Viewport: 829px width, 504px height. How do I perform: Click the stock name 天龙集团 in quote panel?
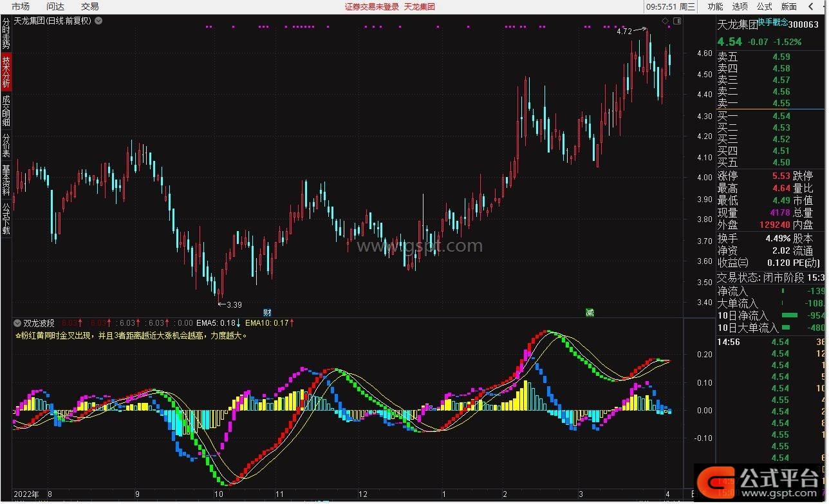tap(738, 25)
